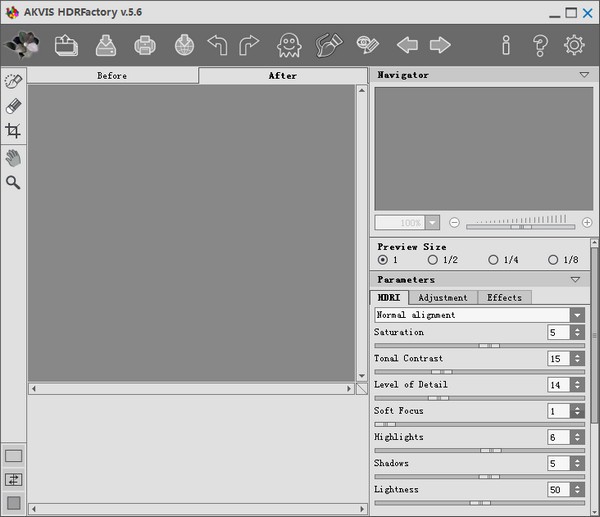Select the ghost brush tool in sidebar
This screenshot has height=517, width=600.
click(x=13, y=81)
